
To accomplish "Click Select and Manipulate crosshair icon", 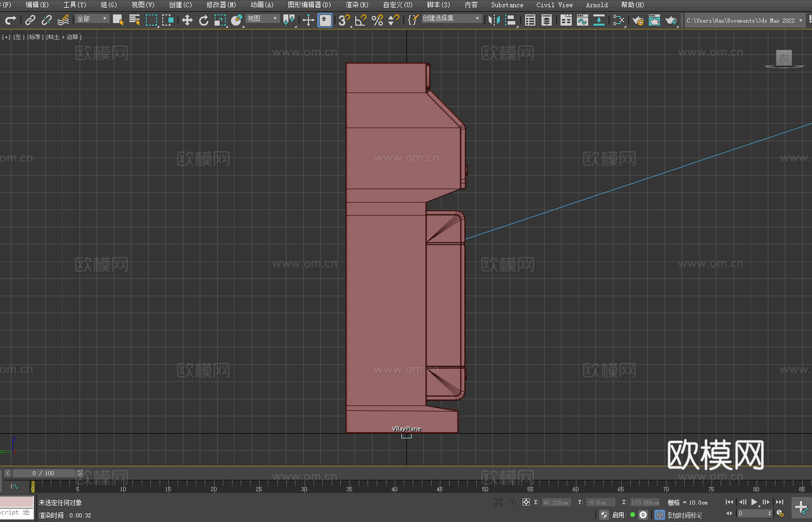I will coord(308,20).
